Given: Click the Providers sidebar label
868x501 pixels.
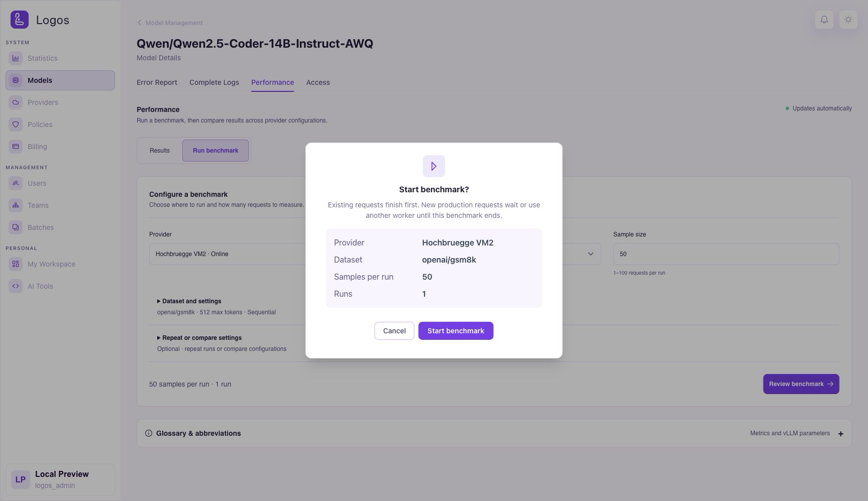Looking at the screenshot, I should (43, 102).
